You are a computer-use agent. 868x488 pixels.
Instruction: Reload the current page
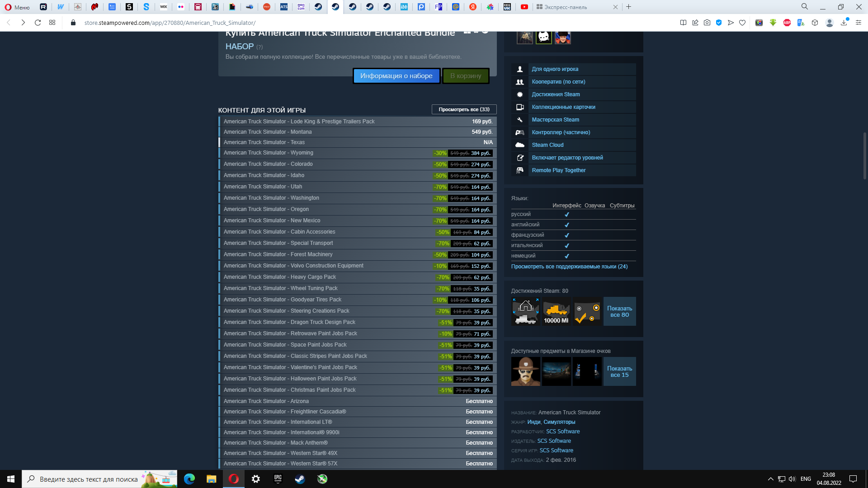pyautogui.click(x=38, y=23)
